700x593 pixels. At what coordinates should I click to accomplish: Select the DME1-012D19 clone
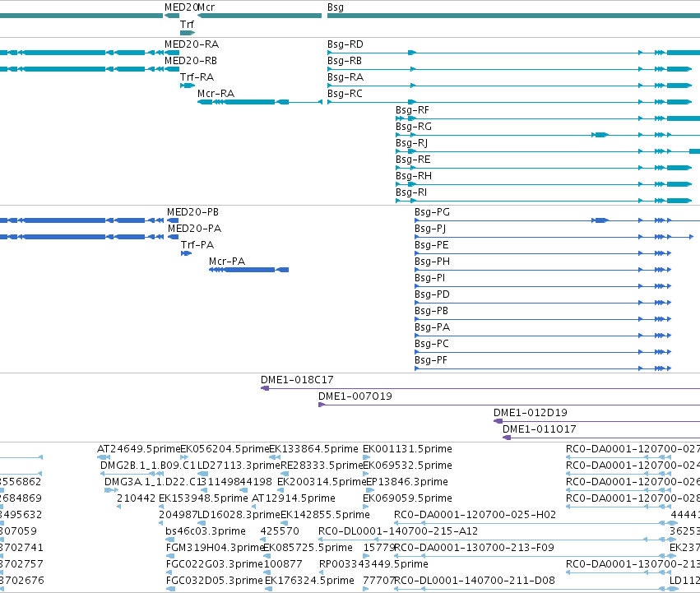click(x=531, y=413)
